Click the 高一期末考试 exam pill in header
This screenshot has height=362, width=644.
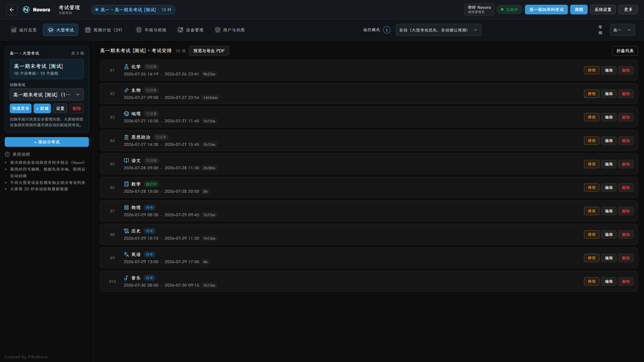click(133, 10)
